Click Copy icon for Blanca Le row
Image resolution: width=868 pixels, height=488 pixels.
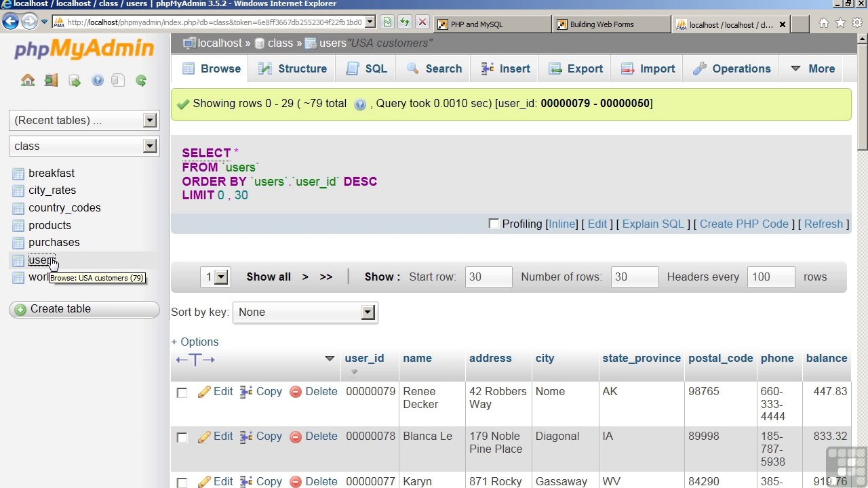pos(246,436)
